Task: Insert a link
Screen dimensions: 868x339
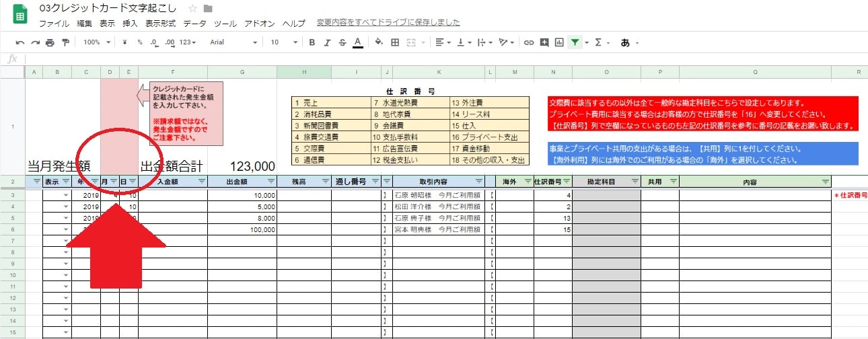Action: pyautogui.click(x=529, y=42)
